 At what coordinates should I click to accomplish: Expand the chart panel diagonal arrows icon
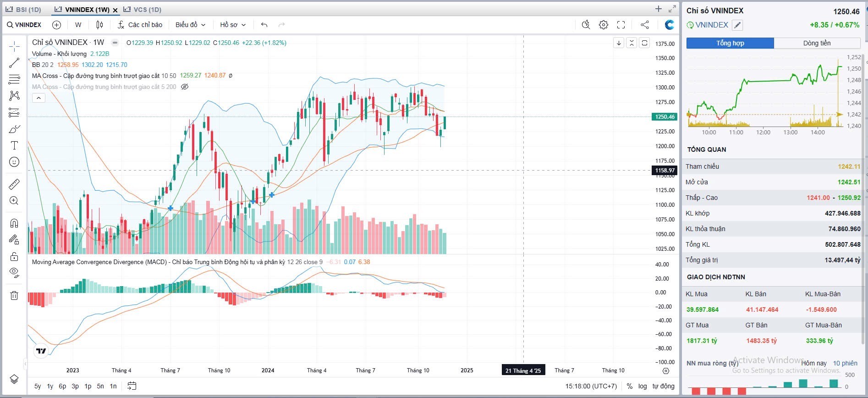click(x=672, y=9)
